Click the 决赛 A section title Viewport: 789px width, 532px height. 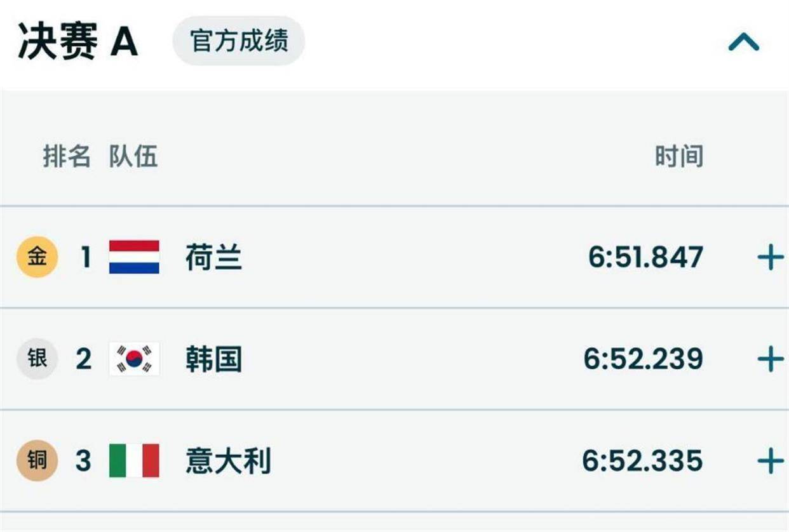coord(78,42)
